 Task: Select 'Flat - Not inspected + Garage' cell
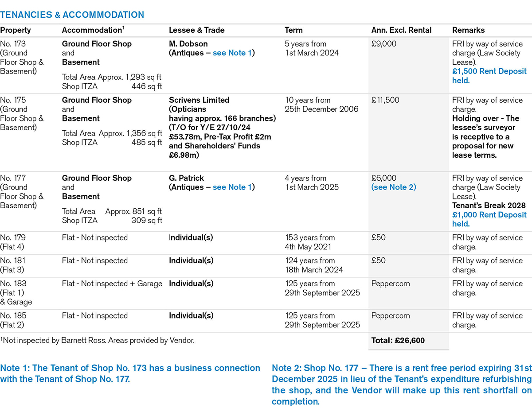(x=112, y=284)
